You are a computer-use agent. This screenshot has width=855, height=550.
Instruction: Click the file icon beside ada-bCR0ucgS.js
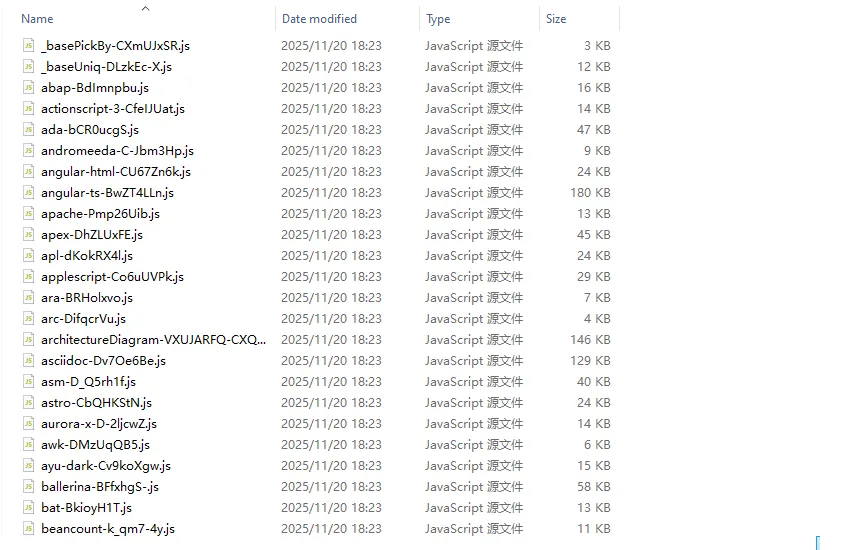click(x=28, y=129)
